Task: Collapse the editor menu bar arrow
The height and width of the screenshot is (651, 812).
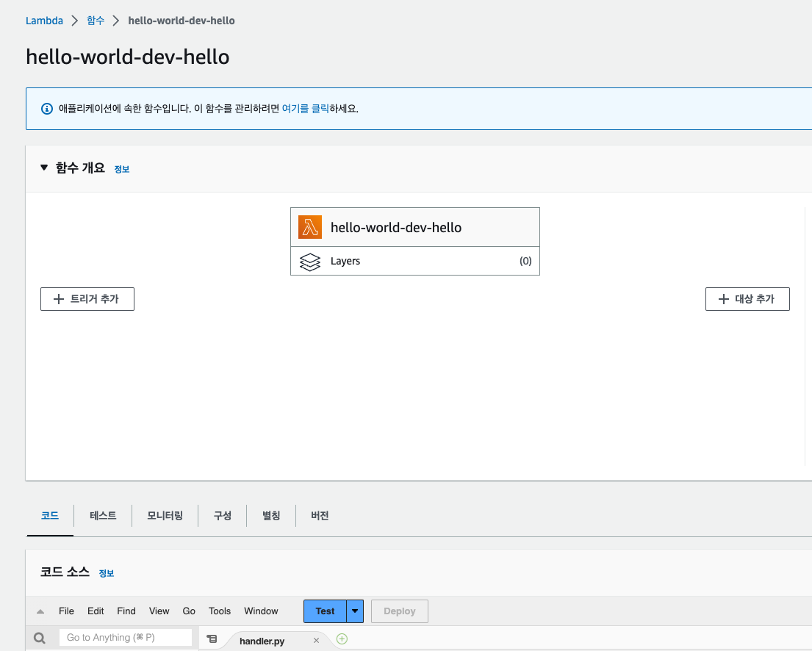Action: tap(40, 611)
